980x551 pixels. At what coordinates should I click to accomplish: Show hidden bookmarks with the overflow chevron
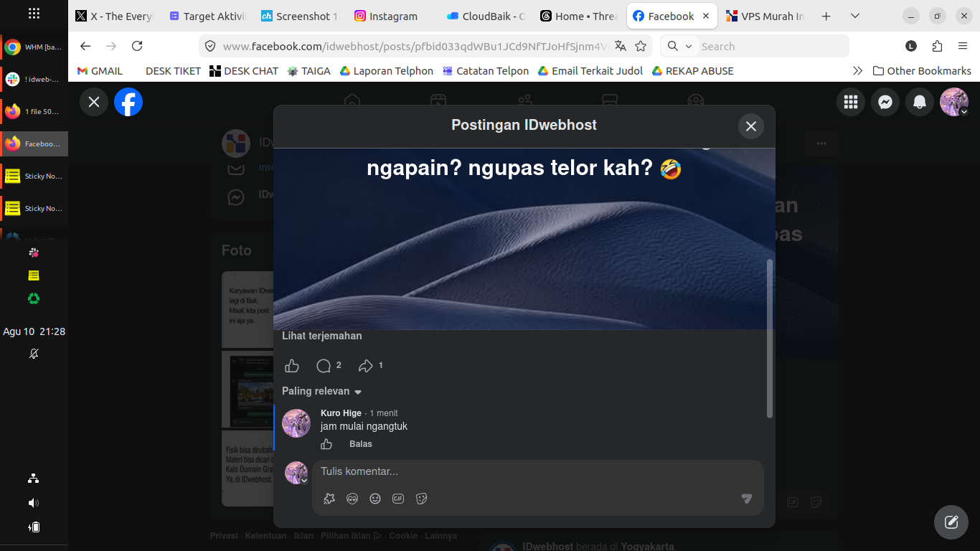point(857,71)
